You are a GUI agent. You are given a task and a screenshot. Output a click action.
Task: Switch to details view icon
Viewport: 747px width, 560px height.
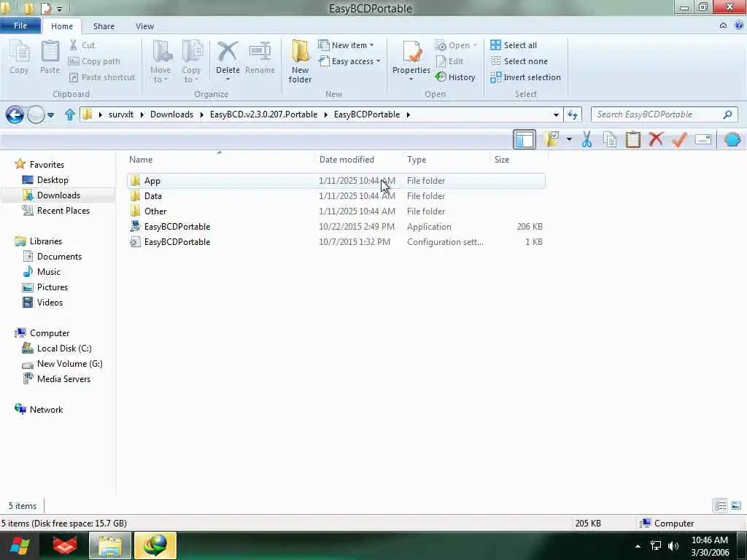[x=720, y=505]
